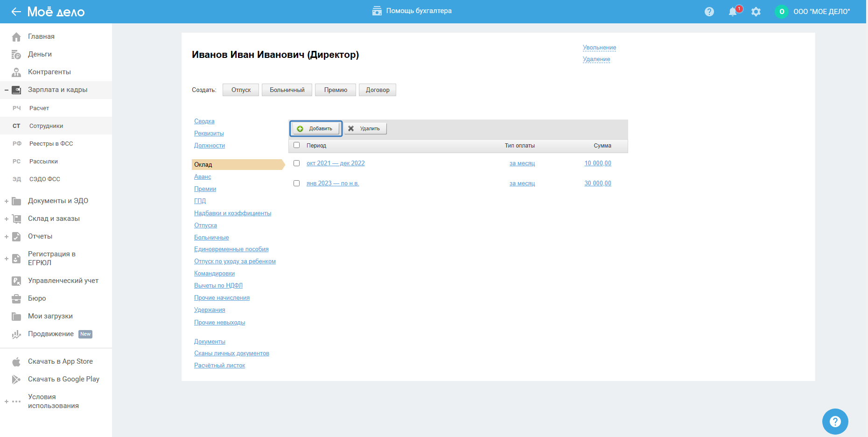Open the Бюро briefcase icon
Screen dimensions: 868x437
pos(16,299)
